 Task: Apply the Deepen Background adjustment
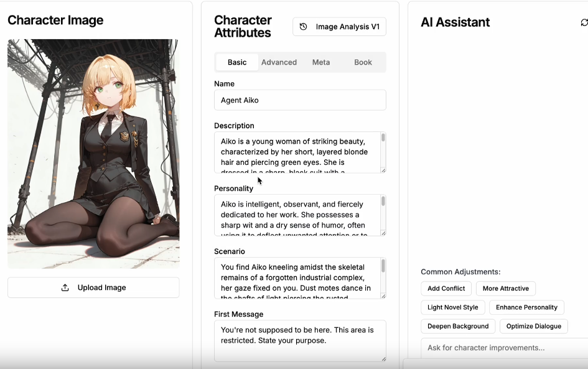coord(458,326)
